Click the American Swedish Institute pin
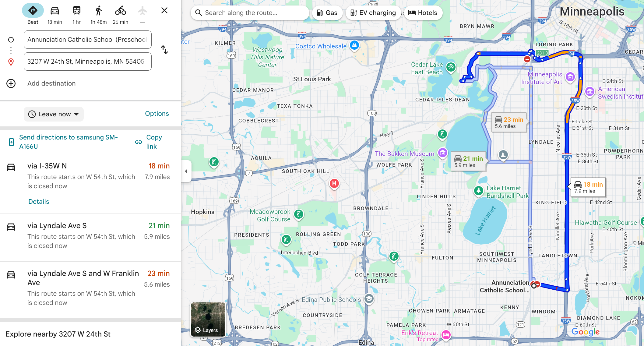The image size is (644, 346). (590, 91)
